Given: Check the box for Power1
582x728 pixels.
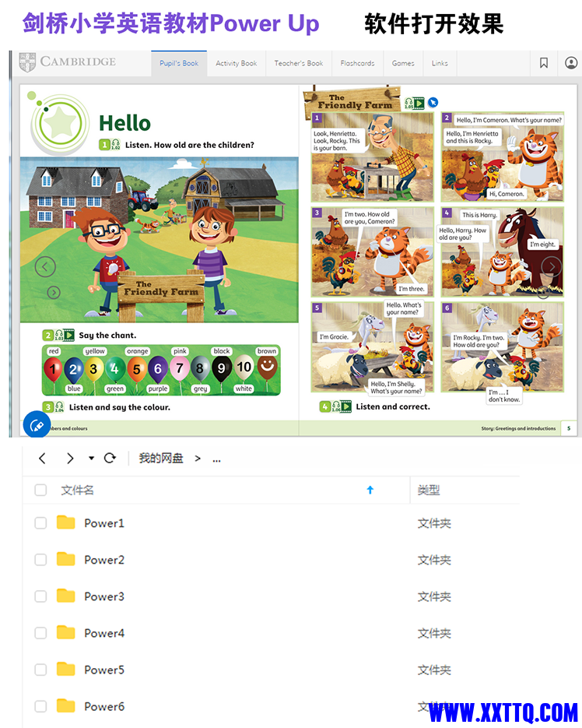Looking at the screenshot, I should click(40, 523).
